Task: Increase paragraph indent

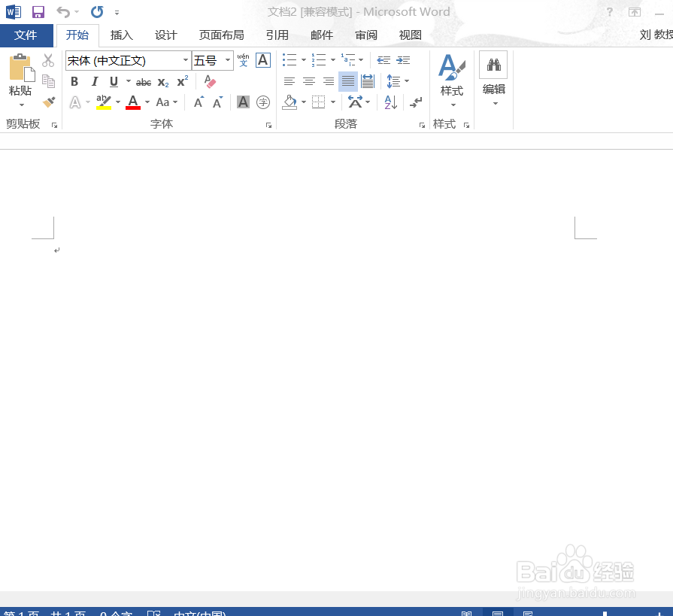Action: [403, 60]
